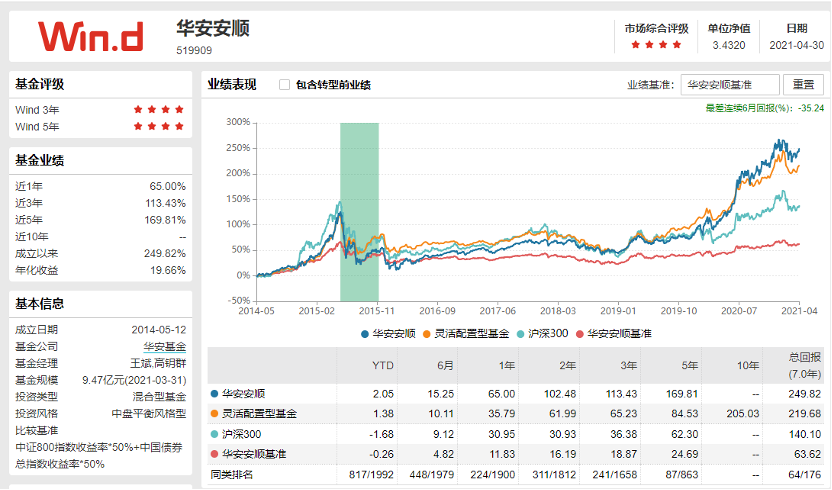Click 年化收益 value 19.66%
832x490 pixels.
click(x=168, y=270)
